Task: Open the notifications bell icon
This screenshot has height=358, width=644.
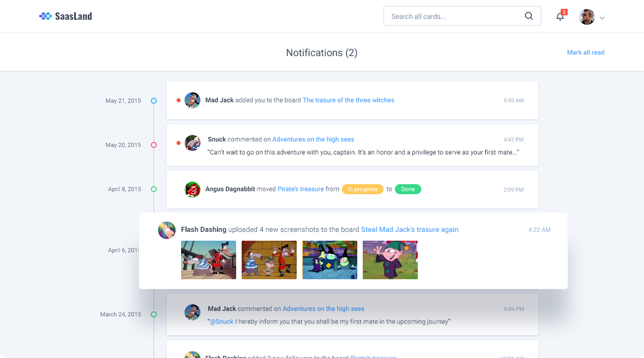Action: [560, 17]
